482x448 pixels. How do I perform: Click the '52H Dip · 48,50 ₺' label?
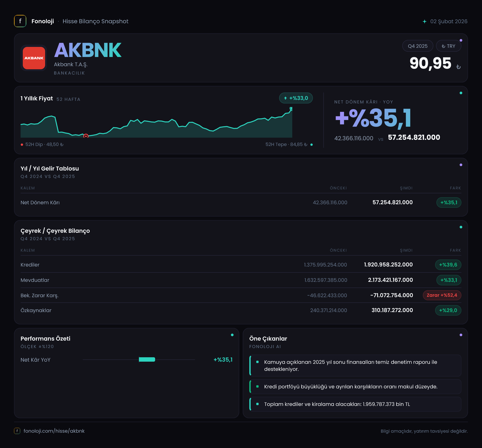coord(44,144)
